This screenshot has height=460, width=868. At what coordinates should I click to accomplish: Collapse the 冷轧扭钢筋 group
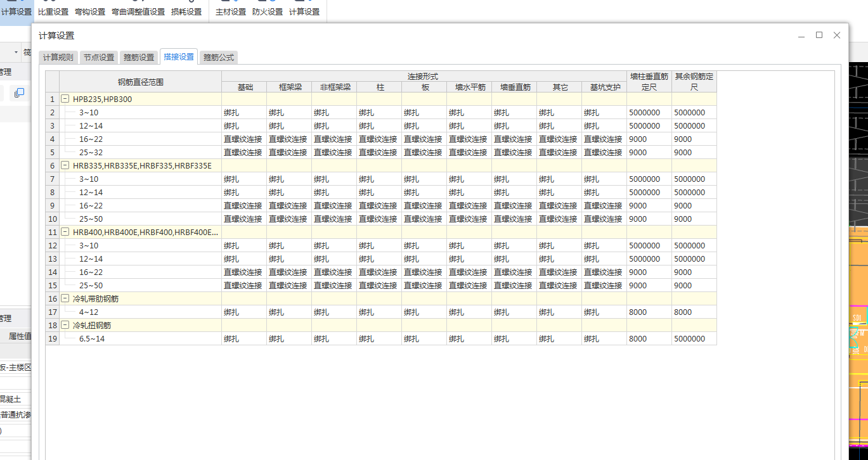tap(65, 326)
